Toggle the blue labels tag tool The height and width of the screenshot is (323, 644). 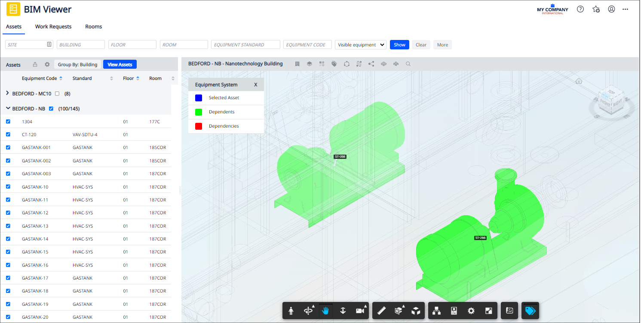530,311
